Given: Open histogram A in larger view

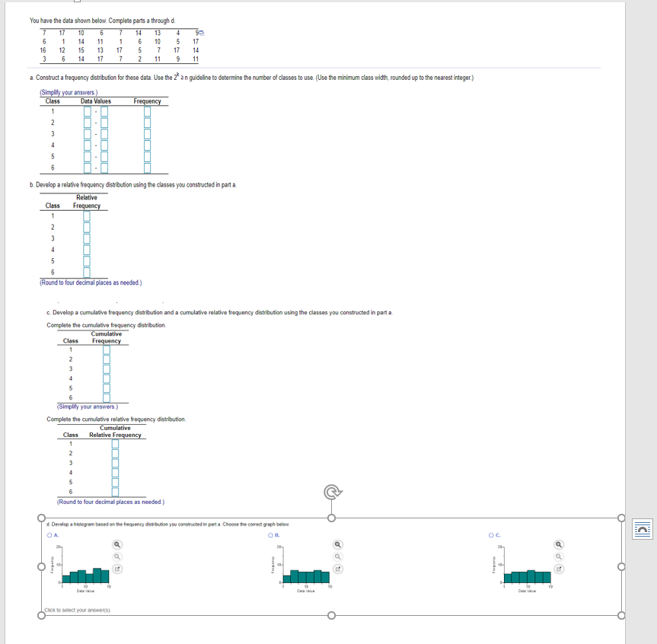Looking at the screenshot, I should 116,569.
